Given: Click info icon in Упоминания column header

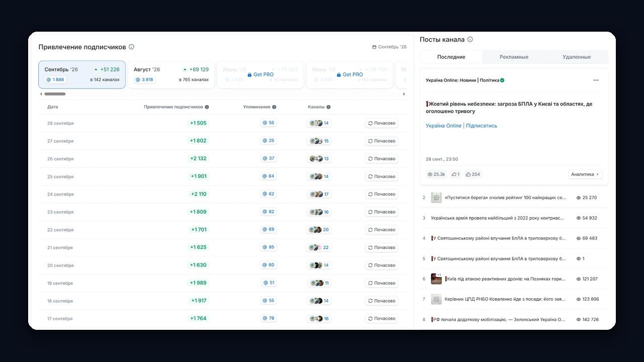Looking at the screenshot, I should [274, 107].
